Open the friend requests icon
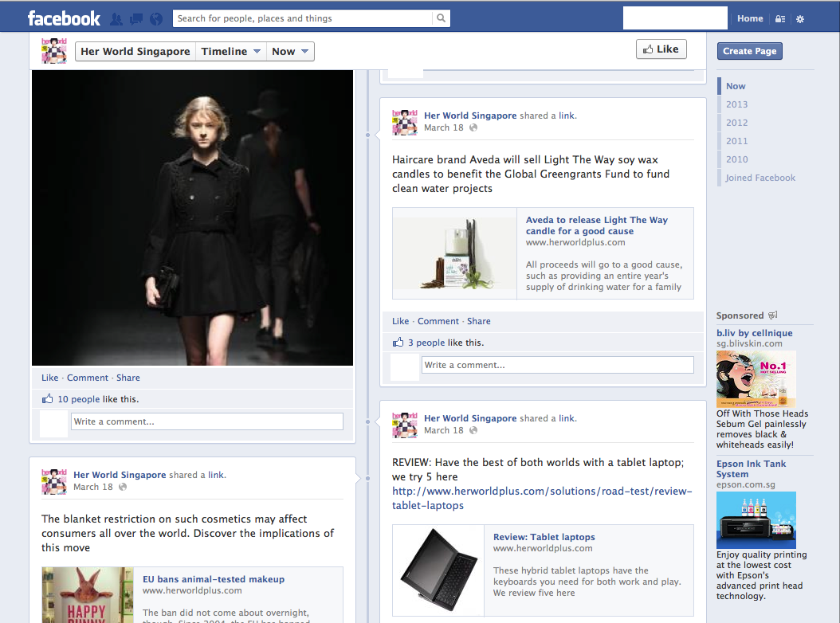 116,19
